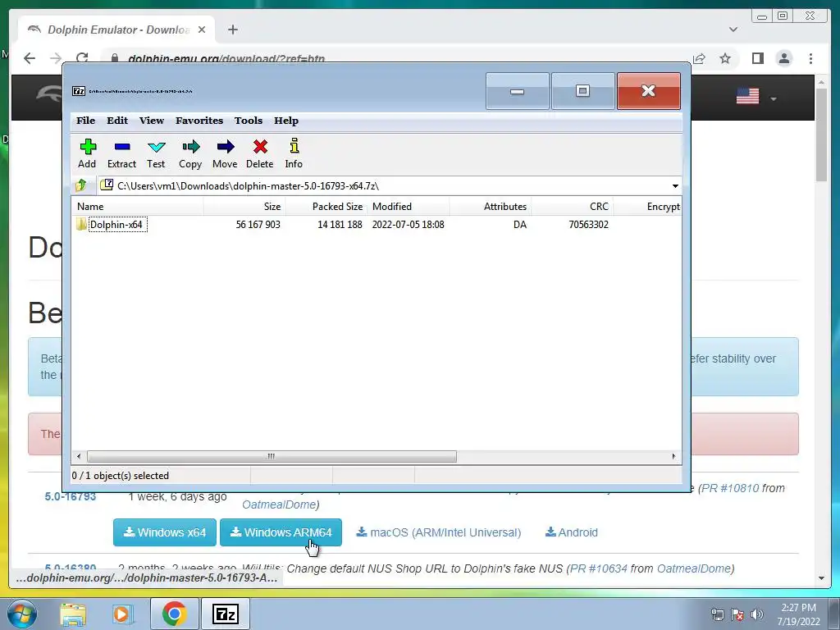Viewport: 840px width, 630px height.
Task: Select the Dolphin-x64 folder icon
Action: point(81,225)
